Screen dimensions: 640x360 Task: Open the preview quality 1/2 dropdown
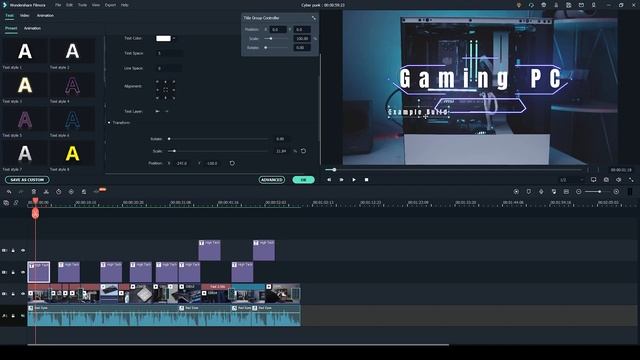[x=571, y=180]
